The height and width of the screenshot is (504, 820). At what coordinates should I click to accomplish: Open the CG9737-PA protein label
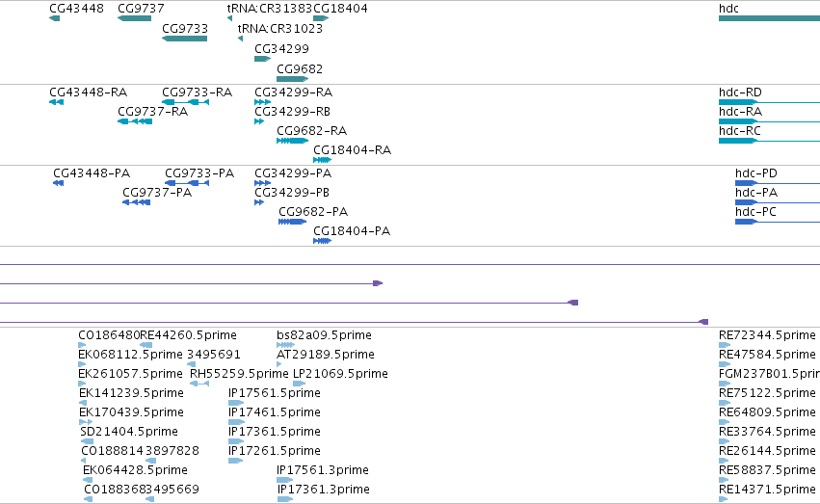(x=157, y=193)
